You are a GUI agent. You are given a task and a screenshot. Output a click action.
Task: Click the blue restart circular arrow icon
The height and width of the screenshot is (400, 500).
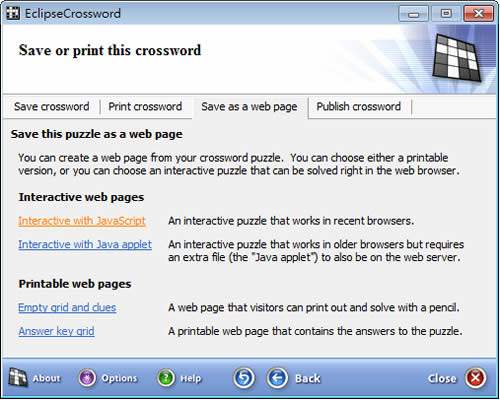[244, 378]
